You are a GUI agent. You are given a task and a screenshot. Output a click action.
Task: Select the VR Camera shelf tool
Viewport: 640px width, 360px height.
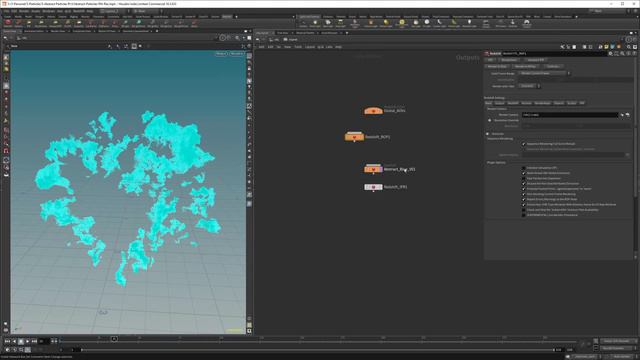pos(500,23)
